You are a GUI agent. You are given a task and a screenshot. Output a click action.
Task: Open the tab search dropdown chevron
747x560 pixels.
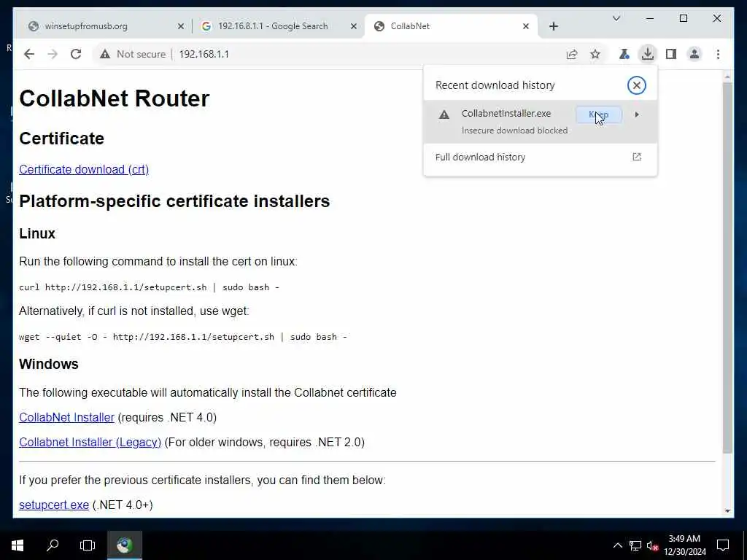pos(616,18)
